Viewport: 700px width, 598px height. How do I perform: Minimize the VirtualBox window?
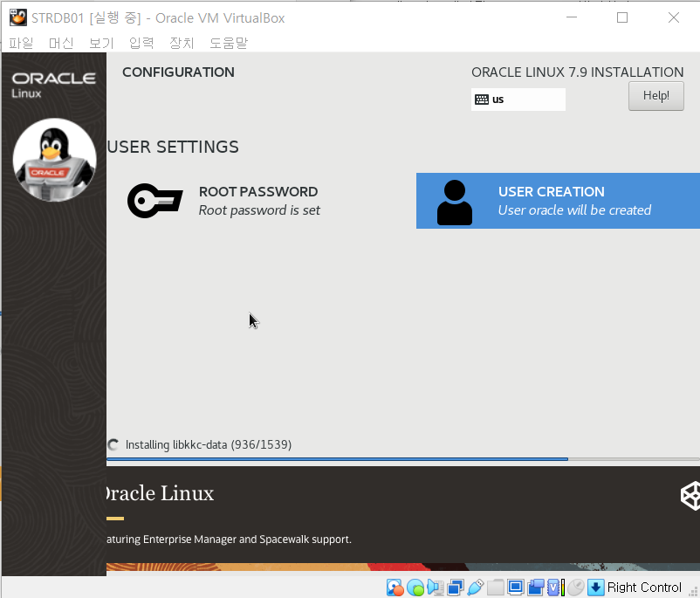click(x=572, y=17)
